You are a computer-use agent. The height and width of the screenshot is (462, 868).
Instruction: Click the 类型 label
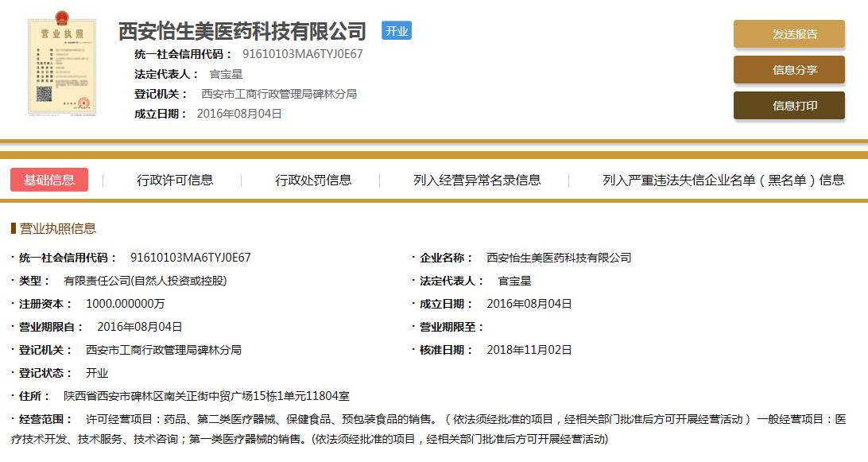click(34, 281)
